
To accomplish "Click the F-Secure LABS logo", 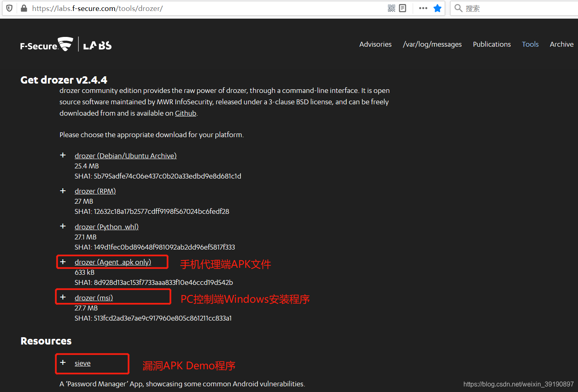I will click(x=66, y=44).
